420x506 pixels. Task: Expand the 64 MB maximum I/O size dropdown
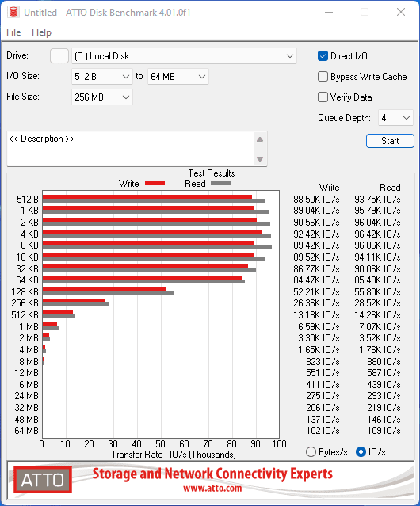pos(178,77)
